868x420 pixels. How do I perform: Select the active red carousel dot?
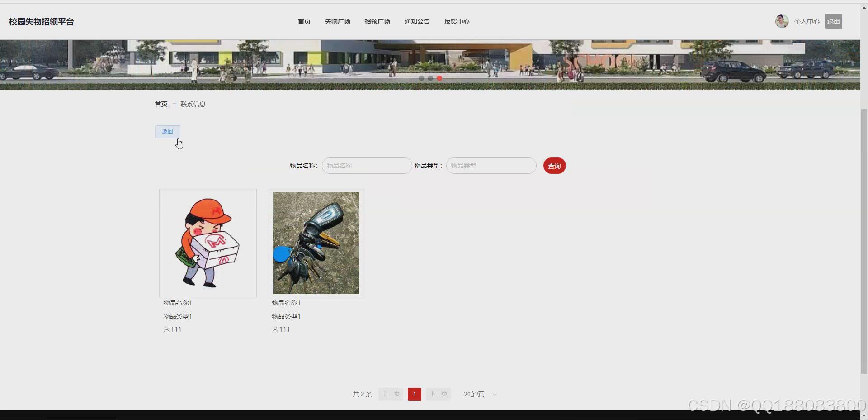click(439, 78)
